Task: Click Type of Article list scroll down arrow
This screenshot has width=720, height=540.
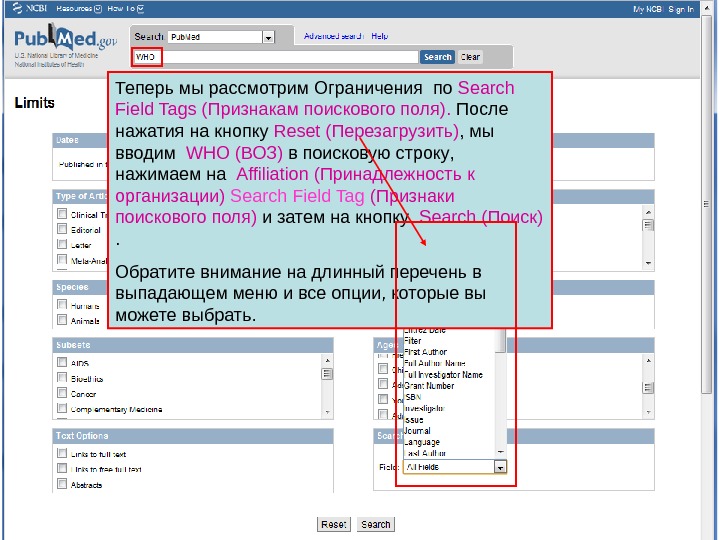Action: click(648, 263)
